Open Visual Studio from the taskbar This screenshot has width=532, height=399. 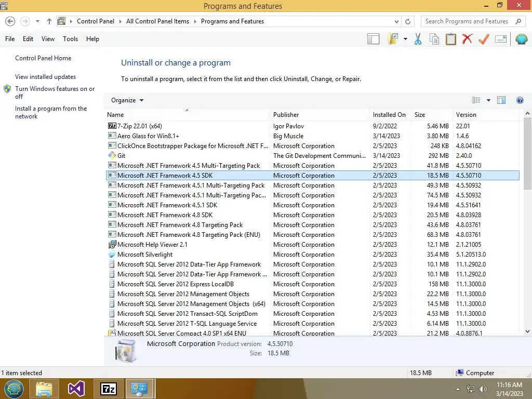(76, 389)
